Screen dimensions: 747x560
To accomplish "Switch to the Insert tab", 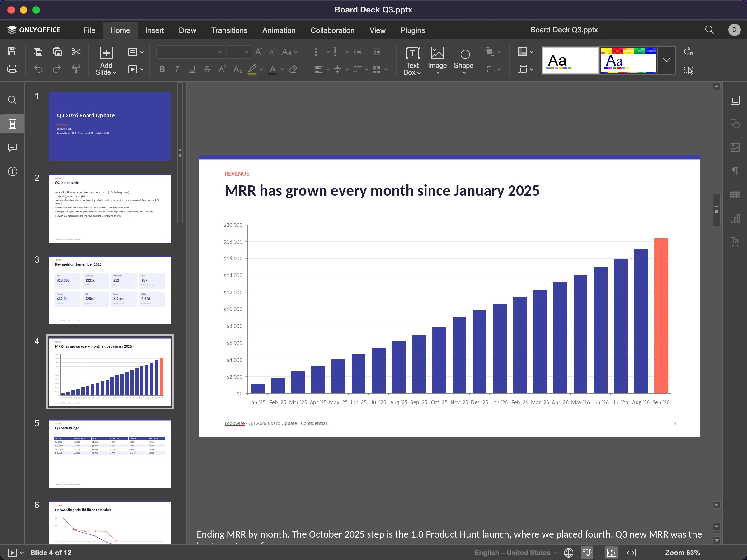I will tap(154, 30).
